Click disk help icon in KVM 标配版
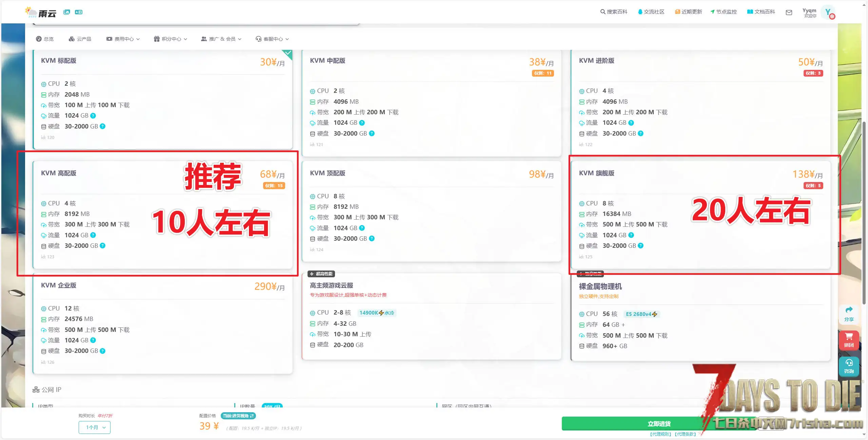Screen dimensions: 868x440 click(x=103, y=126)
